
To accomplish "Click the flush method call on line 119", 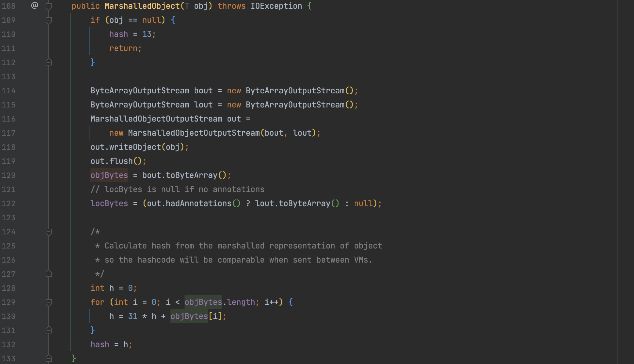I will [x=121, y=161].
